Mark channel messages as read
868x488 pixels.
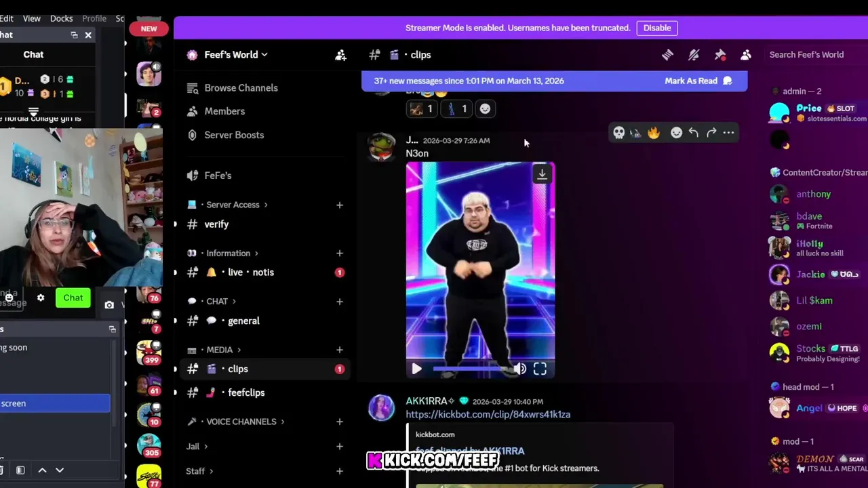click(x=698, y=81)
